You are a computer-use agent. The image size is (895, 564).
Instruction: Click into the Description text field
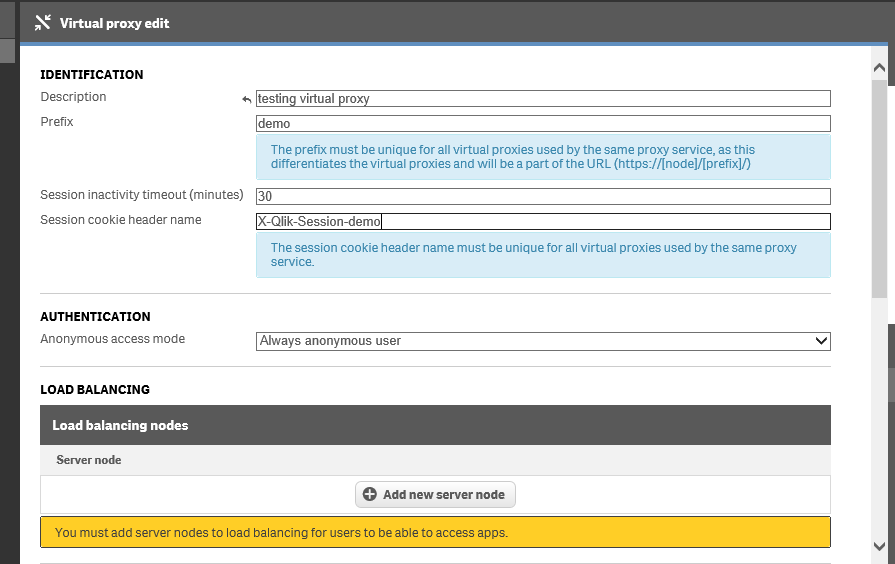(x=543, y=99)
